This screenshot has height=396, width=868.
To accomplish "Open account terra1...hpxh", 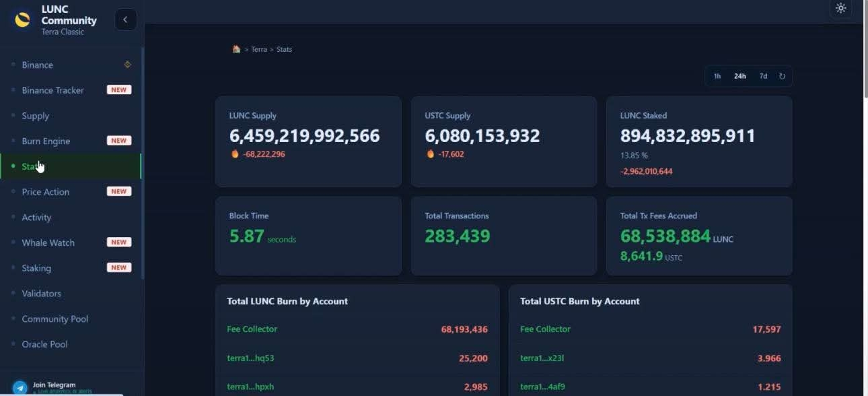I will point(250,387).
